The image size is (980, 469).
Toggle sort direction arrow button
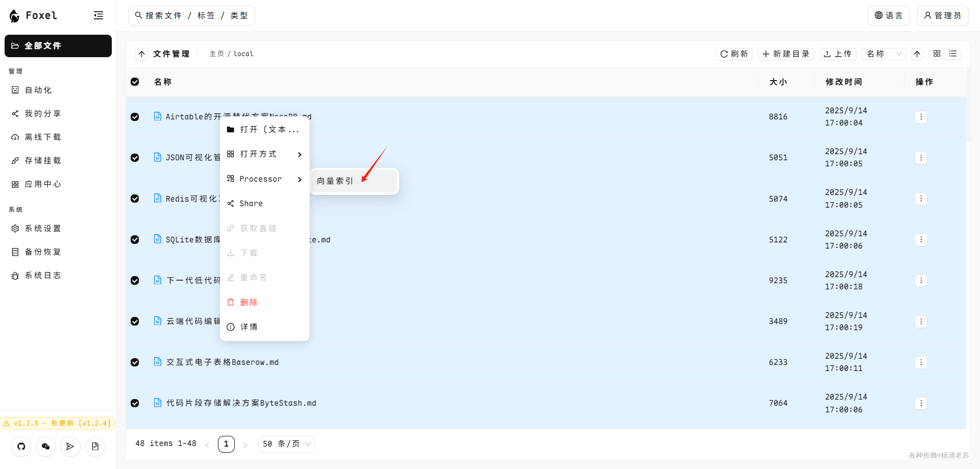click(x=917, y=54)
